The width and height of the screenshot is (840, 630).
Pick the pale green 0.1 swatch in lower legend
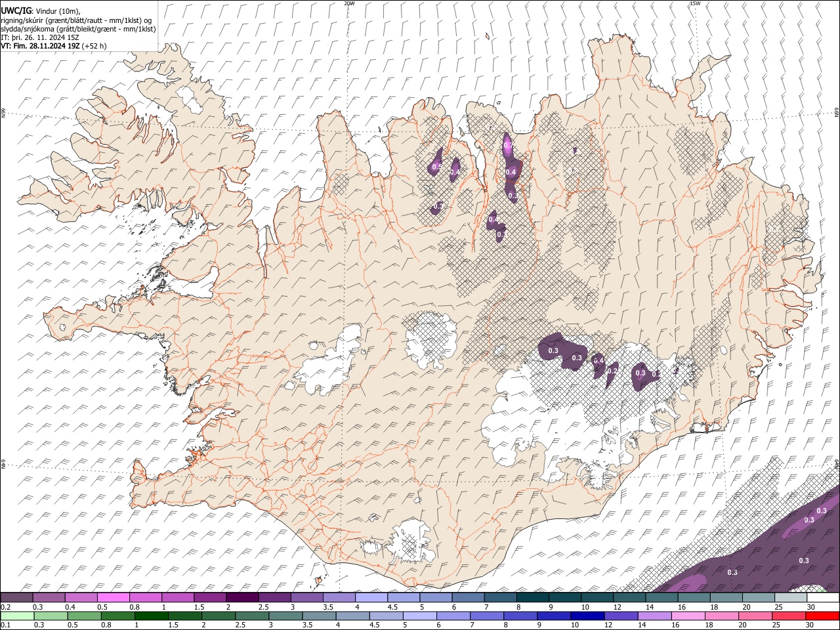click(16, 616)
